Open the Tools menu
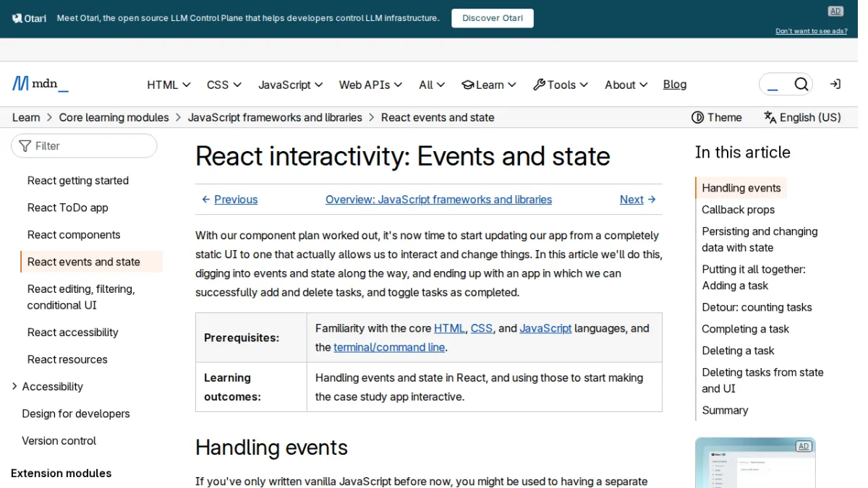Screen dimensions: 868x488 click(x=561, y=85)
